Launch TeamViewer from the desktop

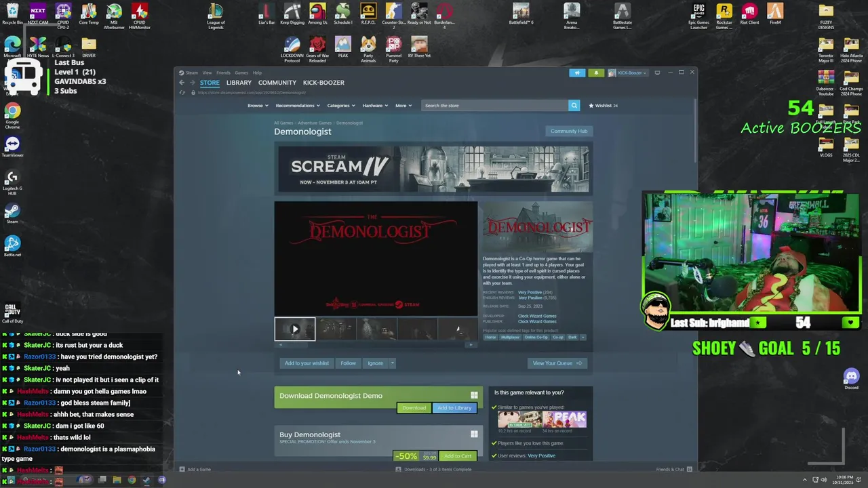(x=12, y=146)
